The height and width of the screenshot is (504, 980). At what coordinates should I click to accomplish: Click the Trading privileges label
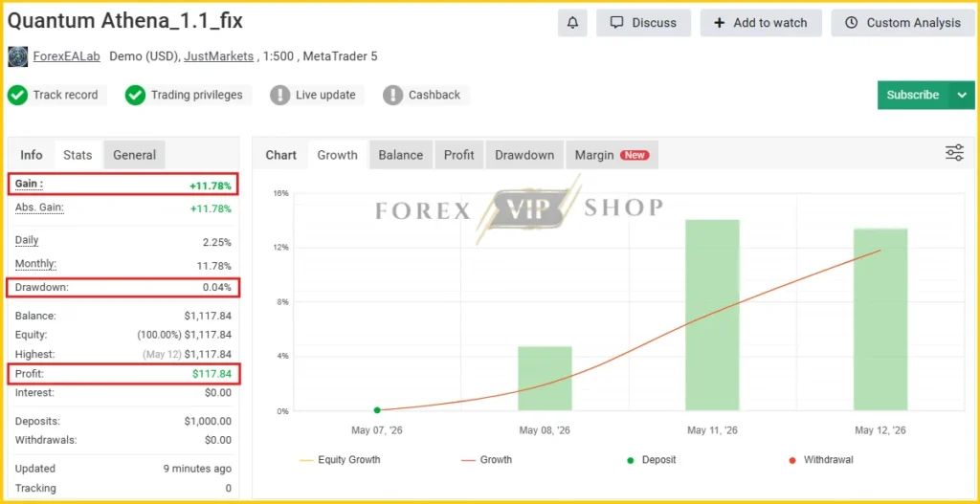click(196, 95)
